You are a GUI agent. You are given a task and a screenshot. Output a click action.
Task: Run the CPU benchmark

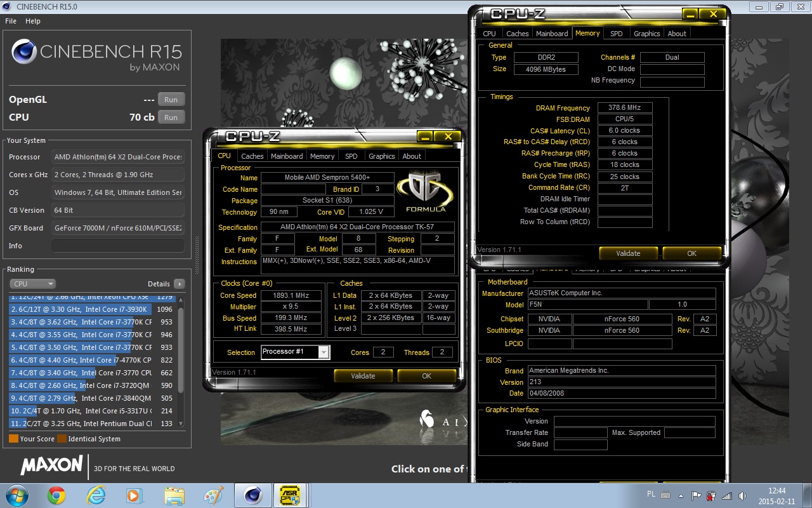171,117
